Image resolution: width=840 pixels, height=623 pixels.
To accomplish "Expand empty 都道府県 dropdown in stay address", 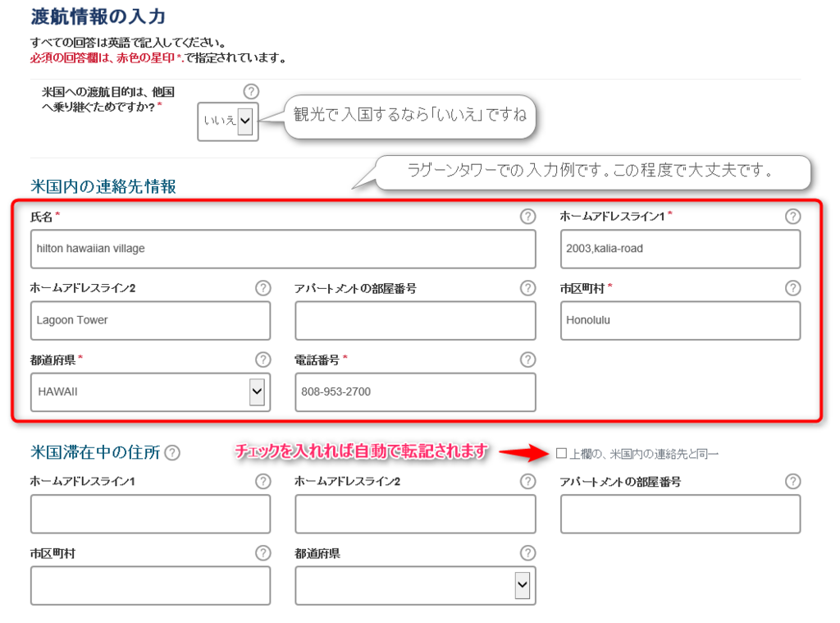I will click(415, 585).
